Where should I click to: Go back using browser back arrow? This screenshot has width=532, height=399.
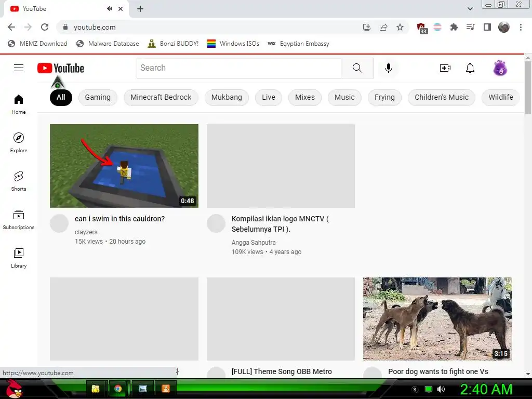pos(11,27)
